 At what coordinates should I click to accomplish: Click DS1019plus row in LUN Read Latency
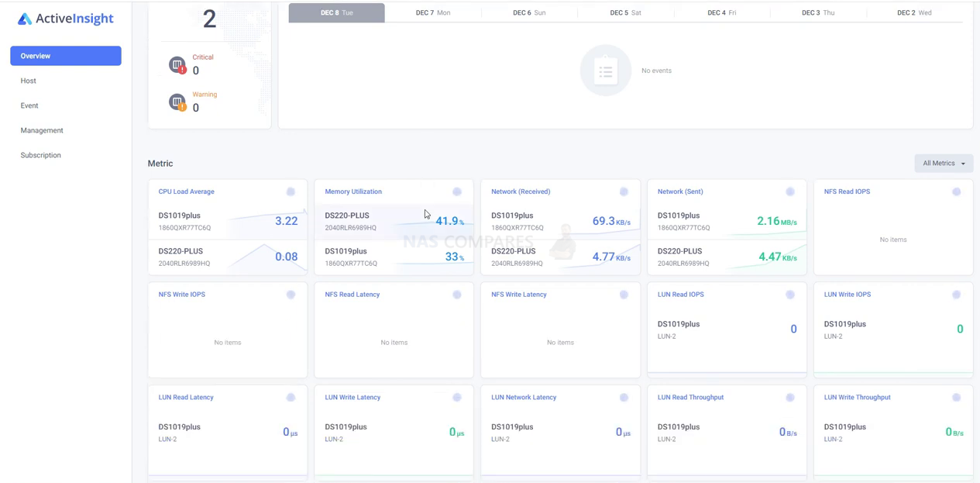pyautogui.click(x=228, y=433)
